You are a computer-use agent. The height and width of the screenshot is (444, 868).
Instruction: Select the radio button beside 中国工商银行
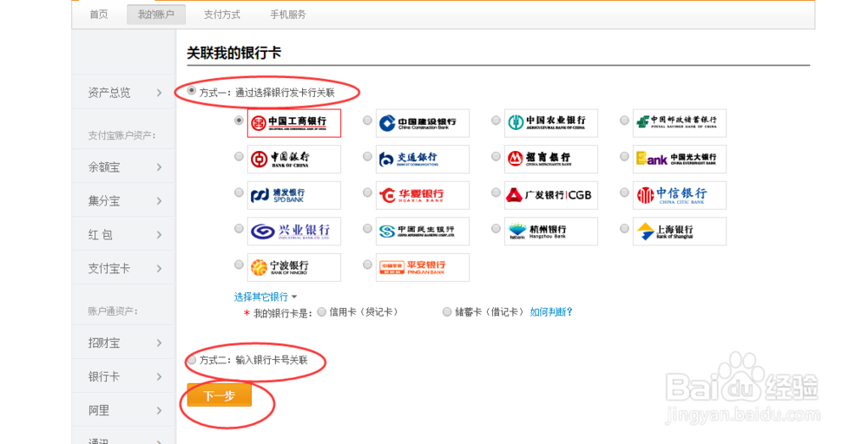[239, 120]
